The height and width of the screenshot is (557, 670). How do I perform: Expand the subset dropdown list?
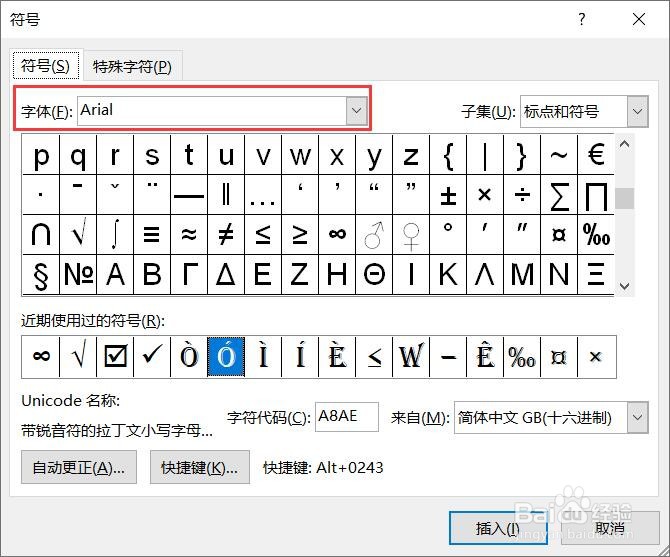coord(638,111)
